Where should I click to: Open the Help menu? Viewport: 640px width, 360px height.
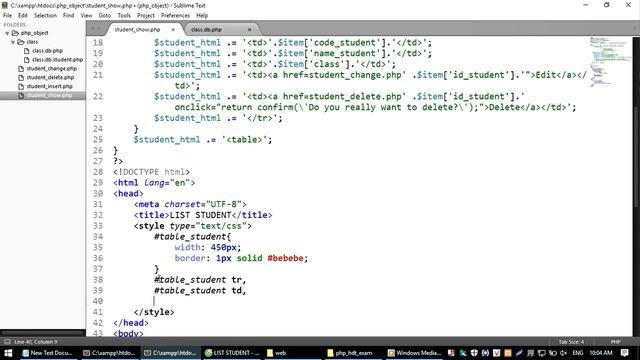pos(202,16)
